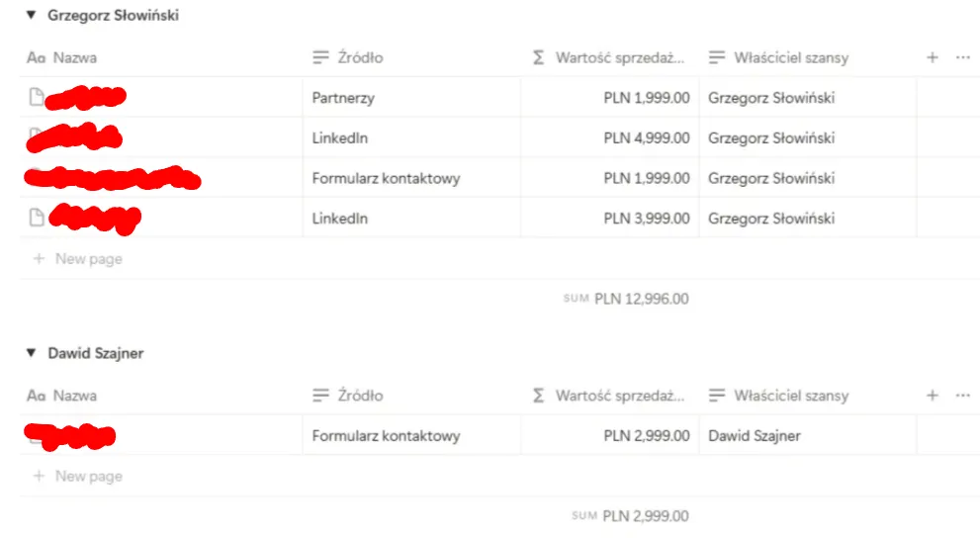The width and height of the screenshot is (980, 538).
Task: Open the SUM PLN 2,999.00 calculation
Action: [x=631, y=515]
